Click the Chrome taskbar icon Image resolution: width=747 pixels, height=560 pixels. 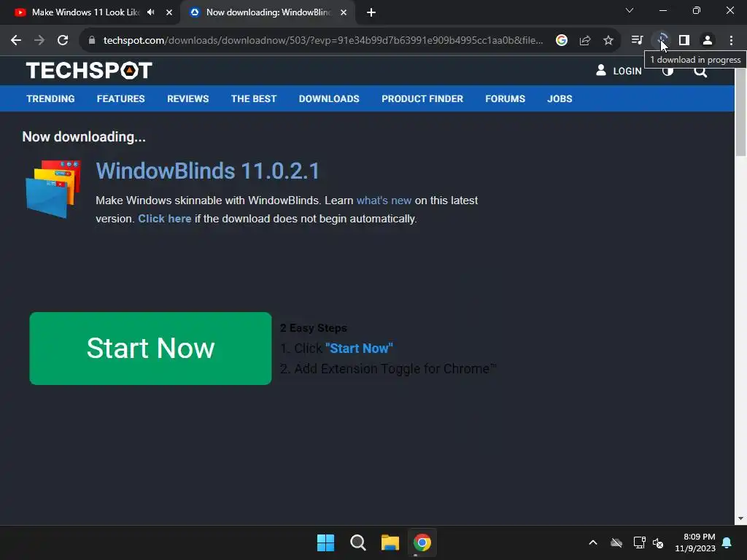[x=422, y=542]
